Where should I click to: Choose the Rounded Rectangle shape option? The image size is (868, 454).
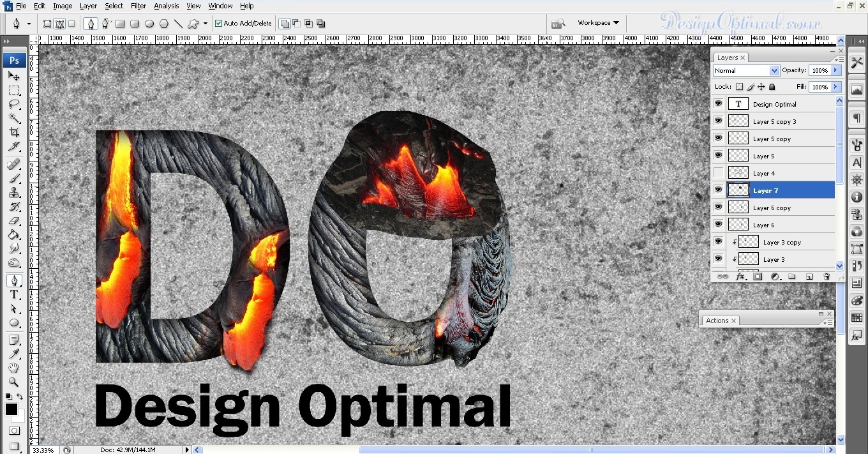(x=135, y=24)
